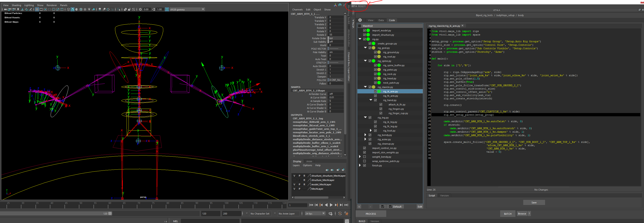
Task: Click the Default button below manifest
Action: point(395,206)
